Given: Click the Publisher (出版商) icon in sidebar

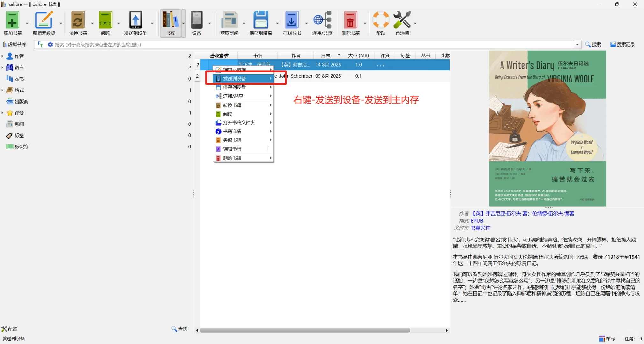Looking at the screenshot, I should tap(10, 101).
